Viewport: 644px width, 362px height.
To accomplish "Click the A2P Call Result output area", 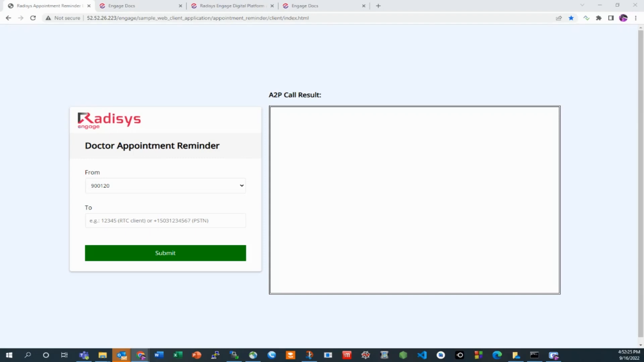I will point(415,199).
